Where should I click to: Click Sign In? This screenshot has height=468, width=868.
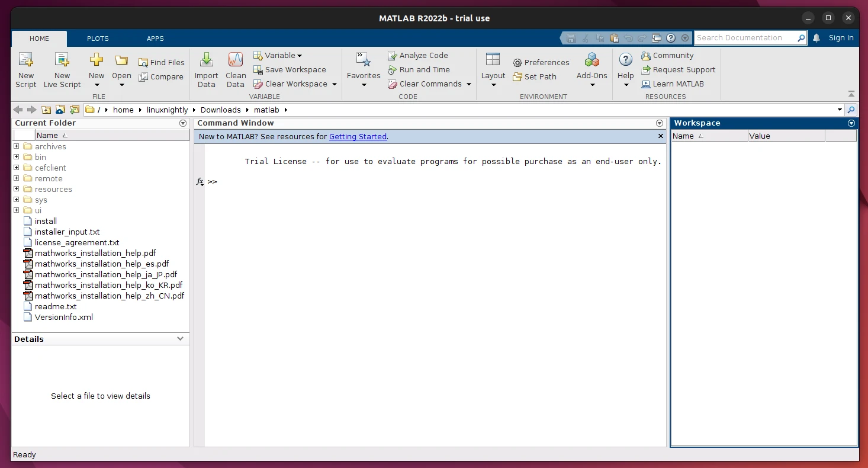(840, 37)
